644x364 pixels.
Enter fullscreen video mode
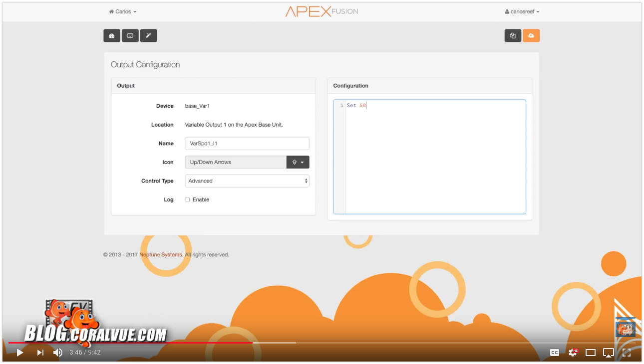pos(627,353)
